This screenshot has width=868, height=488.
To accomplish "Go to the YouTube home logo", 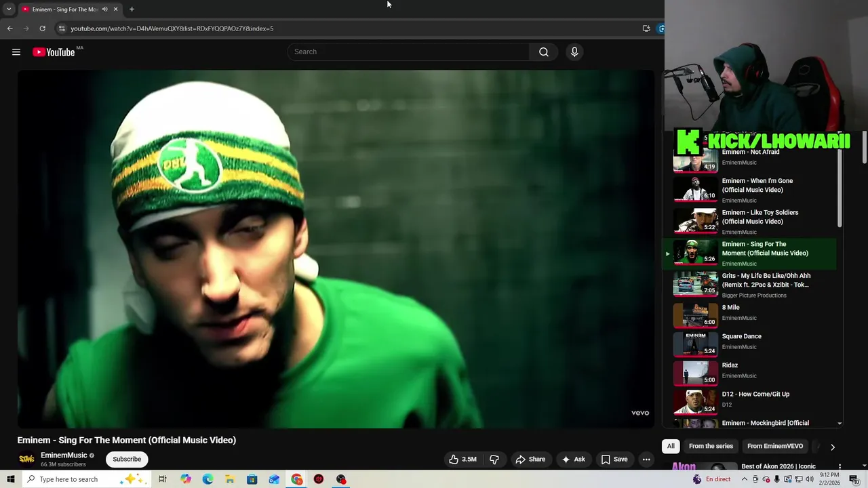I will 54,52.
